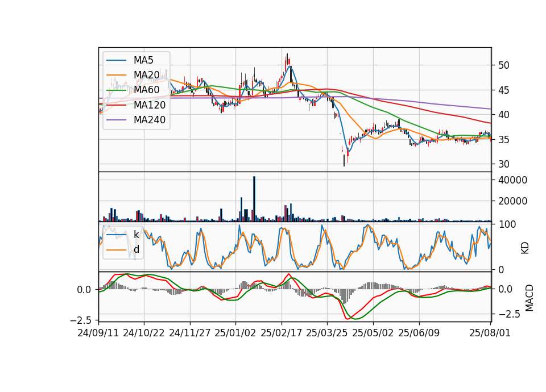
Task: Click the 25/02/17 date label
Action: (282, 333)
